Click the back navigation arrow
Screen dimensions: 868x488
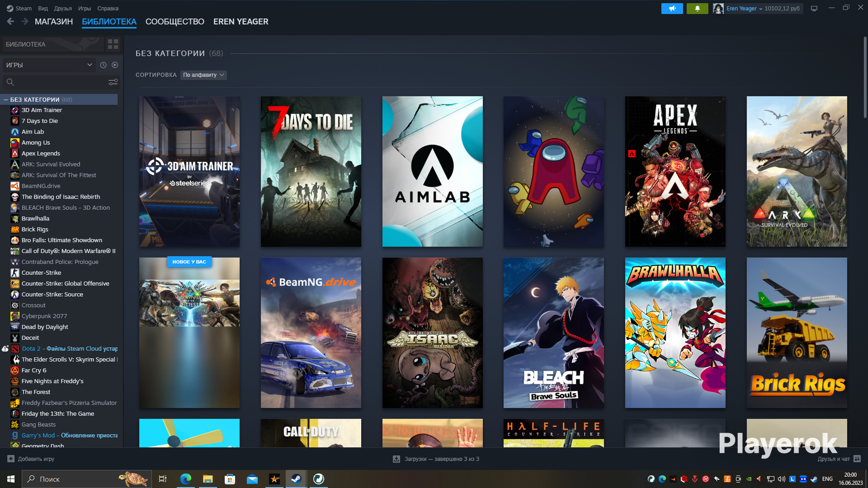point(10,21)
